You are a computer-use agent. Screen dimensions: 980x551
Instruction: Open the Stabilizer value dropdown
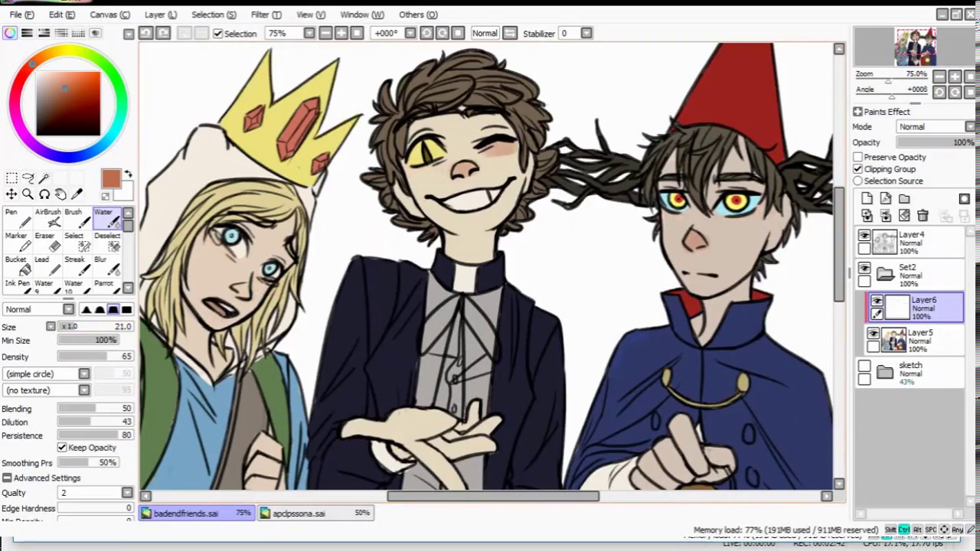coord(586,33)
